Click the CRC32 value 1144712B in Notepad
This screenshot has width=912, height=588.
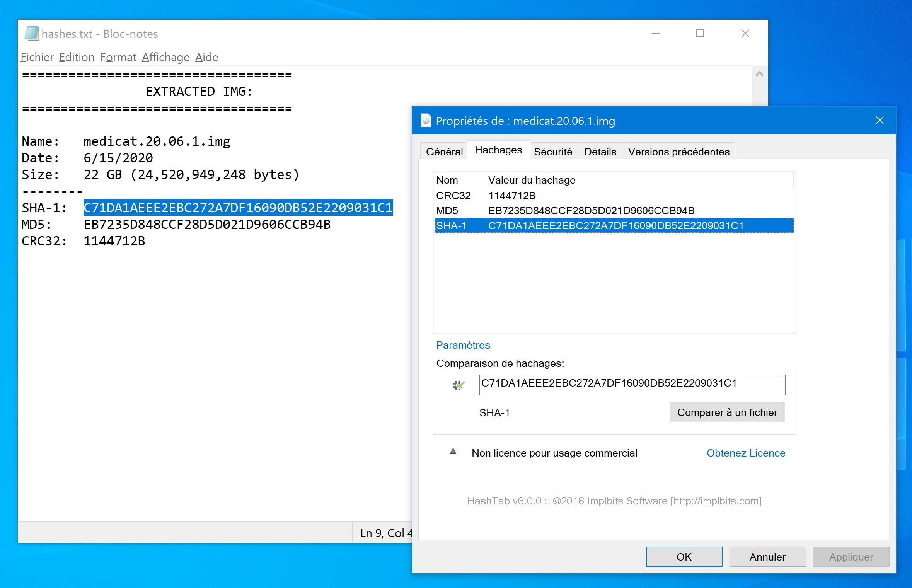(114, 241)
